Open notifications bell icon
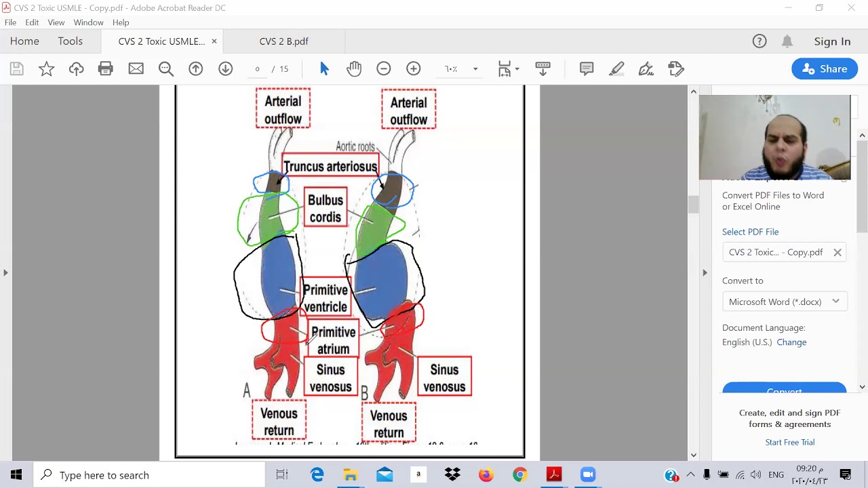This screenshot has width=868, height=488. pos(787,41)
